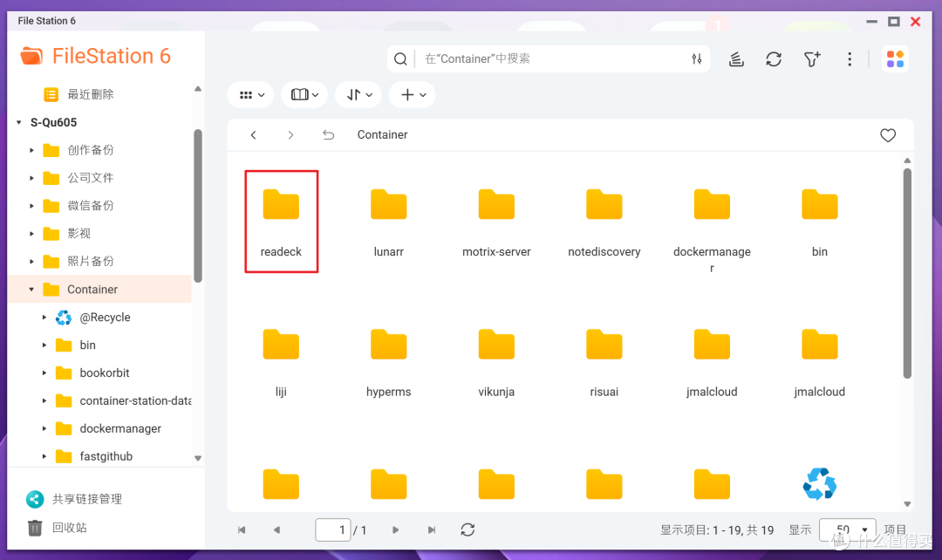Open the background tasks stack icon
942x560 pixels.
click(736, 59)
